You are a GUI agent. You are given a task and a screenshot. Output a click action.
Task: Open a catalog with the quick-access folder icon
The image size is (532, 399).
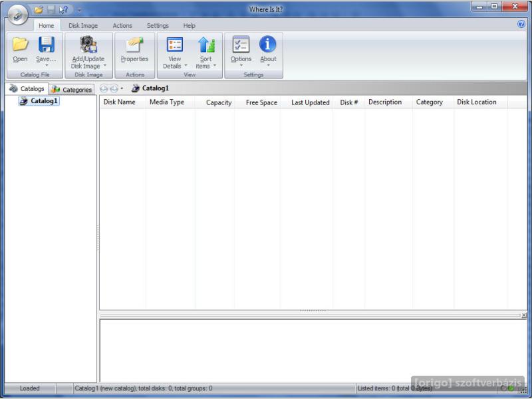pyautogui.click(x=39, y=10)
